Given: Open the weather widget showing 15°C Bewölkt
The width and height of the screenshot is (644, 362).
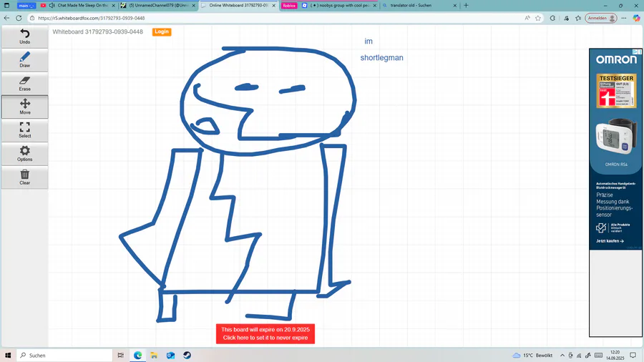Looking at the screenshot, I should click(x=532, y=355).
